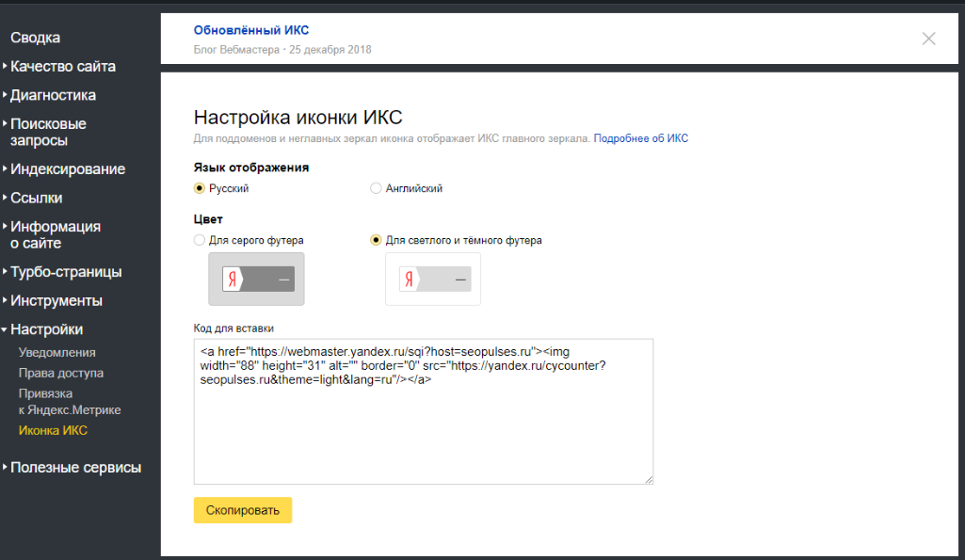The width and height of the screenshot is (965, 560).
Task: Expand the Диагностика section
Action: [x=53, y=95]
